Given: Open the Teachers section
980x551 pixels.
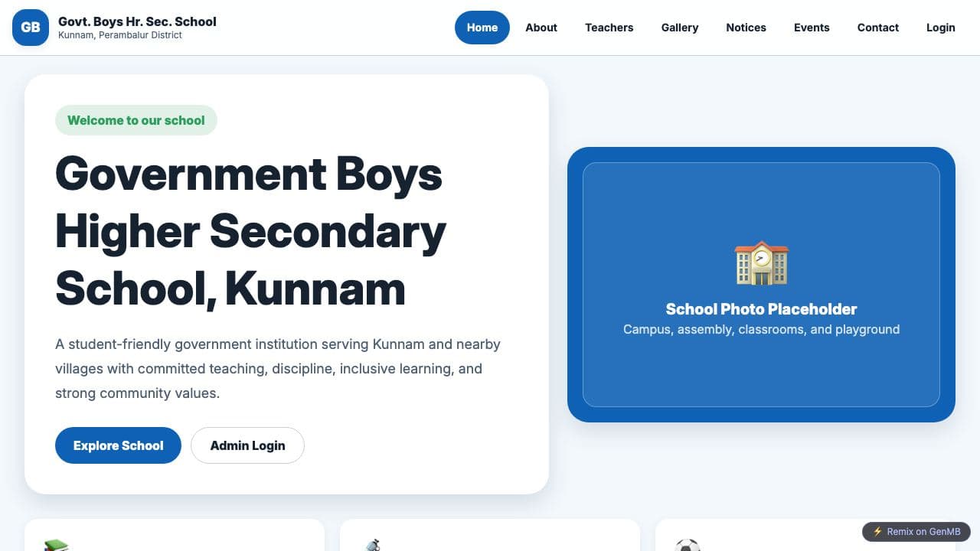Looking at the screenshot, I should tap(609, 28).
